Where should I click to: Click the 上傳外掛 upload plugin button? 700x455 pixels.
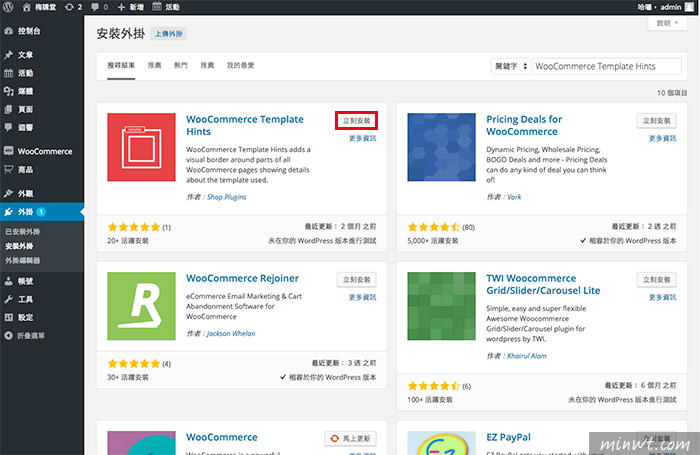click(169, 33)
